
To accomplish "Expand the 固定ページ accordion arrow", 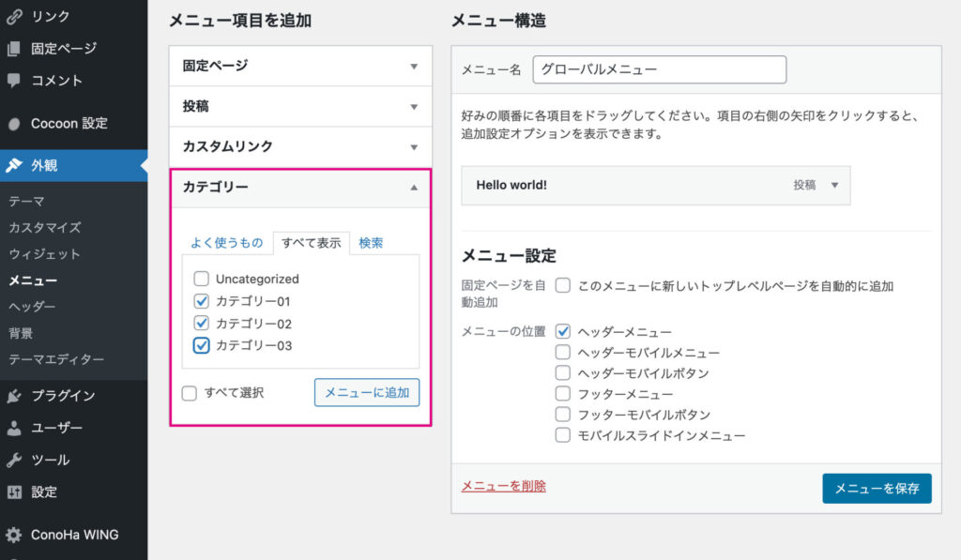I will [414, 67].
